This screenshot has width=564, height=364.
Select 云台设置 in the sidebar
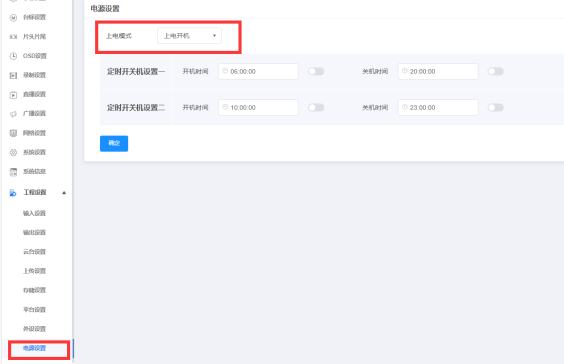[35, 252]
